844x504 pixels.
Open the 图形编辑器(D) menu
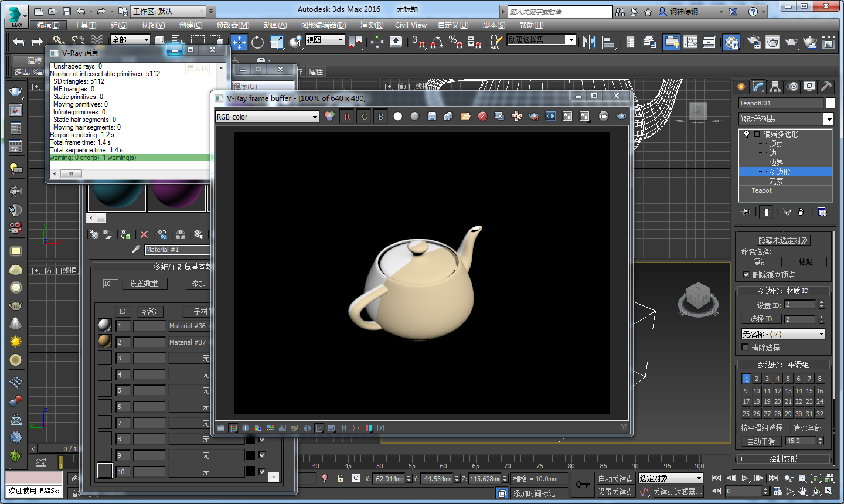[324, 25]
